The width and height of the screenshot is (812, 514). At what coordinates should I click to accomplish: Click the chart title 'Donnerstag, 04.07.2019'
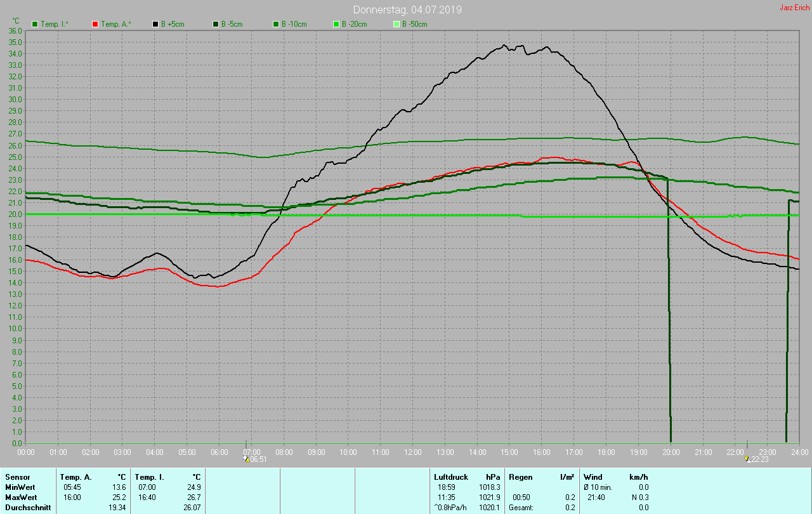(x=407, y=10)
